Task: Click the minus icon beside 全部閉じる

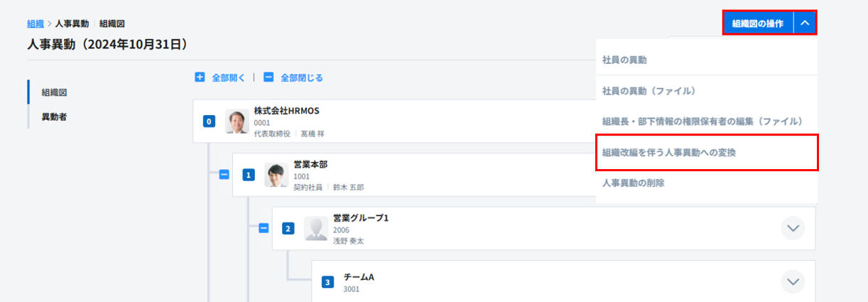Action: coord(268,77)
